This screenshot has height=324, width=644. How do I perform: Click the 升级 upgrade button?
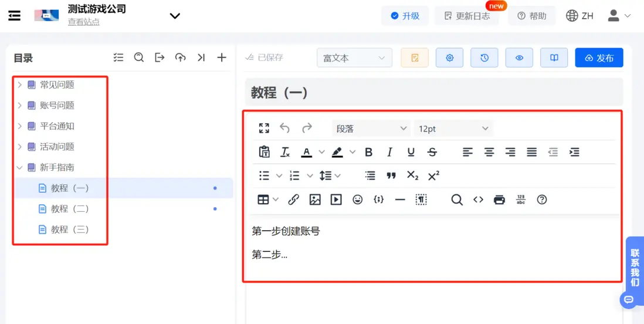tap(405, 16)
